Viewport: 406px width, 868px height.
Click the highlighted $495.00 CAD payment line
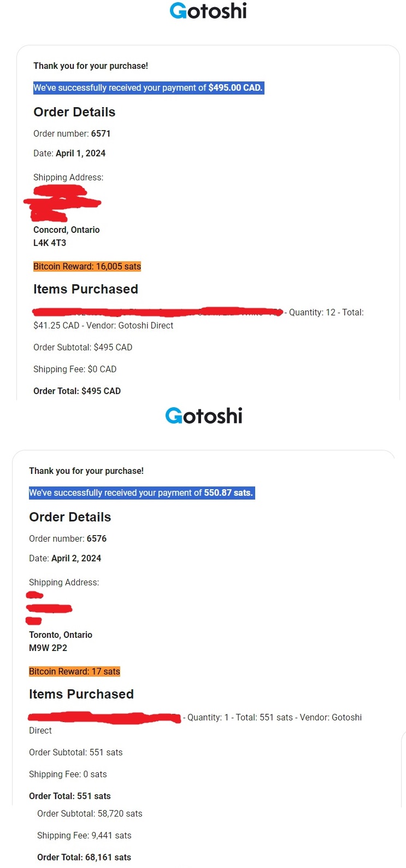148,87
